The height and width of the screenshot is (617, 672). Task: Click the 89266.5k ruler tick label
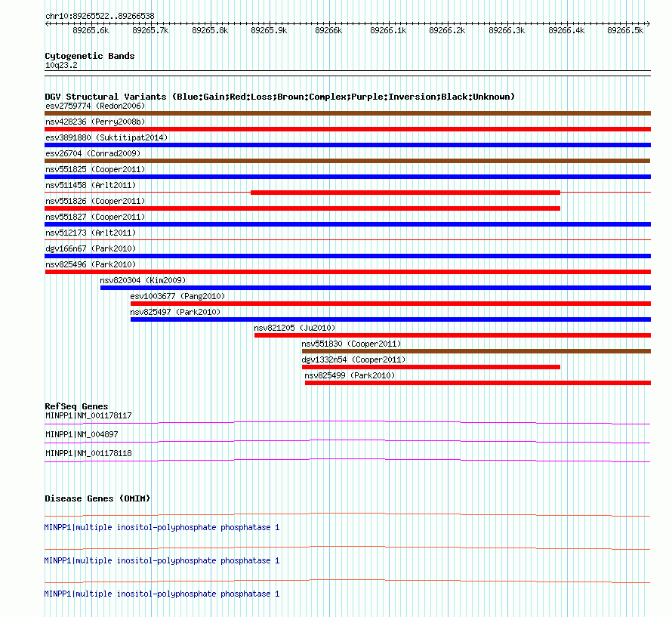(626, 30)
